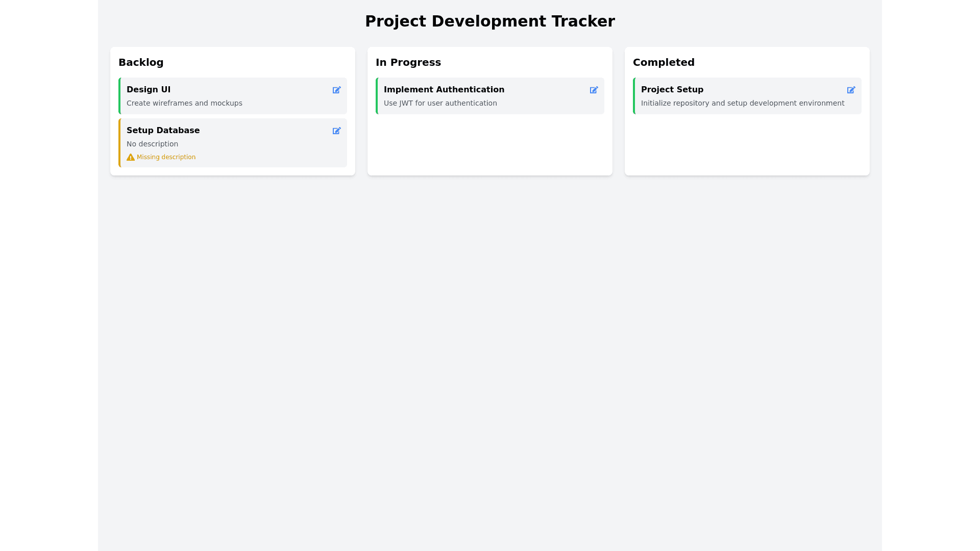Click the In Progress column heading

[x=408, y=62]
